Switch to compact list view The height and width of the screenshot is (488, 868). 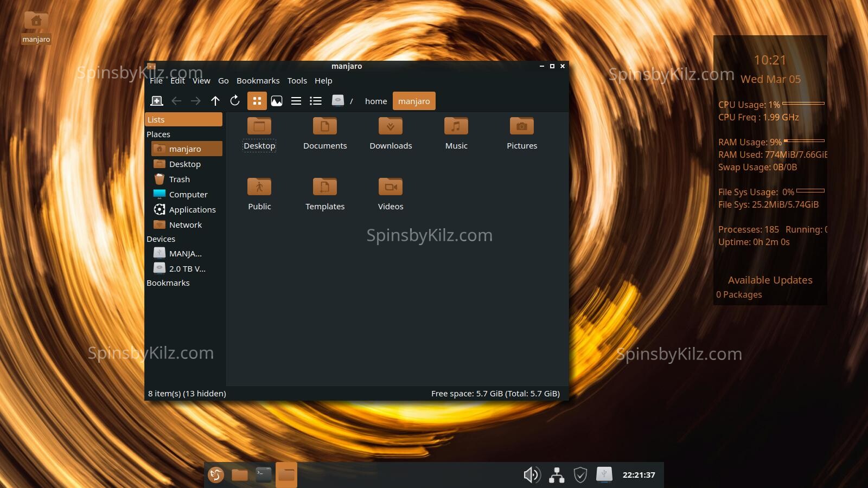[x=296, y=101]
